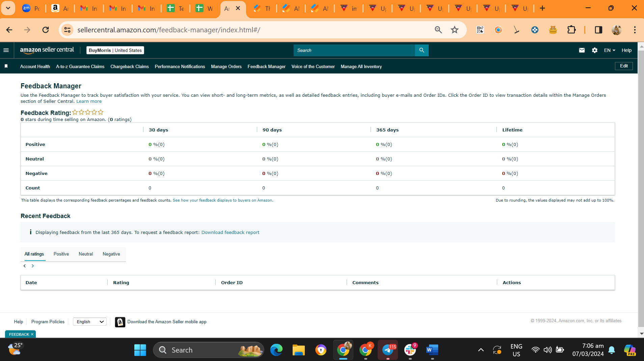Click the Date column header

click(x=31, y=283)
